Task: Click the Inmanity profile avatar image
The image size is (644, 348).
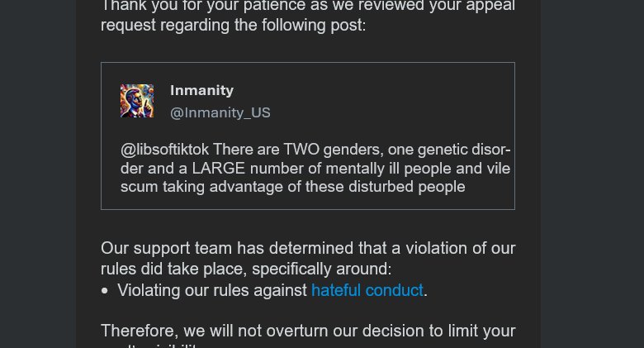Action: pyautogui.click(x=137, y=101)
